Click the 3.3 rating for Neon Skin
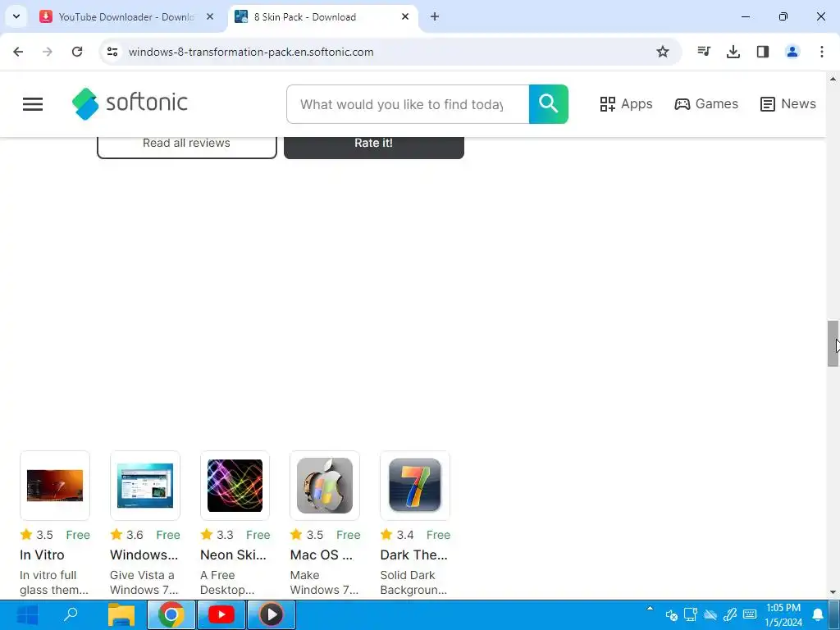Image resolution: width=840 pixels, height=630 pixels. point(217,535)
